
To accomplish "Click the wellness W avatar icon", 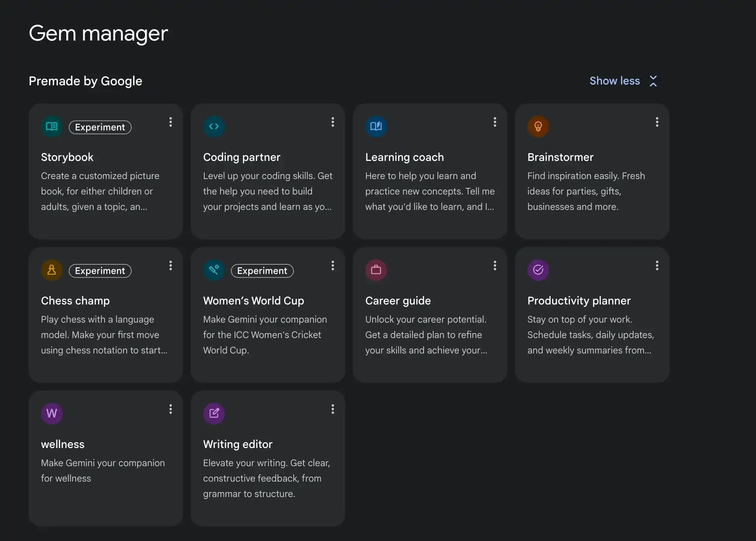I will click(52, 414).
